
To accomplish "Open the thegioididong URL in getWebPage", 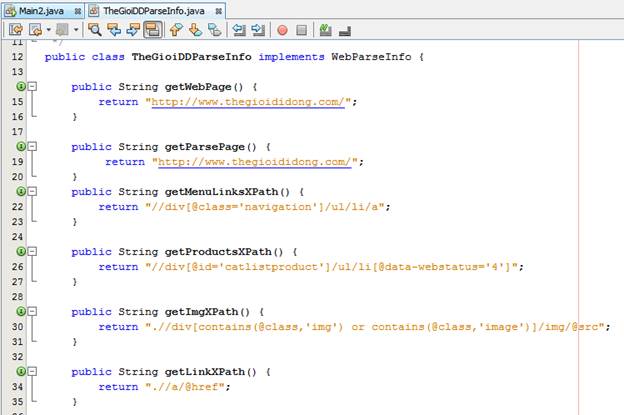I will tap(248, 102).
